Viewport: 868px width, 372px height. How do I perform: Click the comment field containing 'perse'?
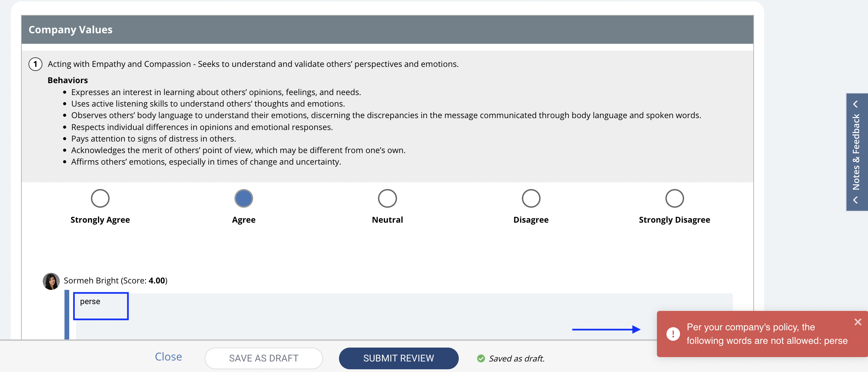pos(404,316)
